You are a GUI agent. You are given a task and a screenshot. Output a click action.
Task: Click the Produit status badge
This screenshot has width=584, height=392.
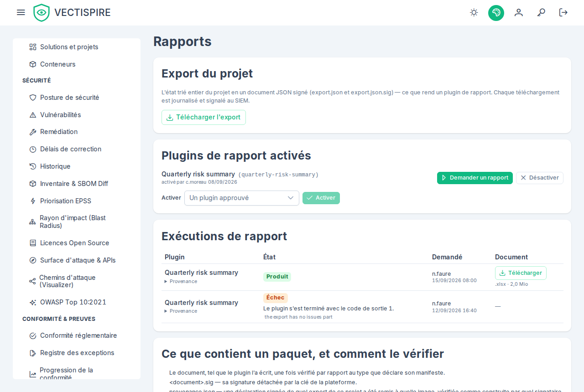[x=277, y=277]
